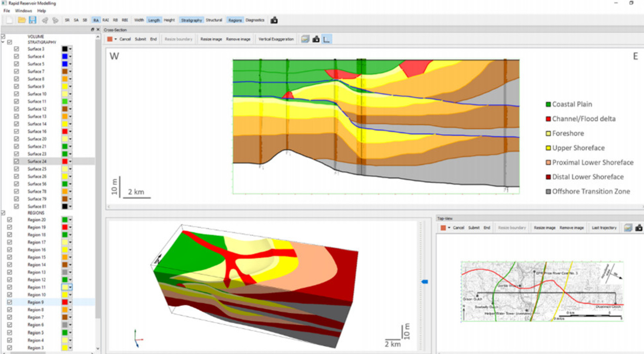Save the model using the floppy disk icon
The width and height of the screenshot is (644, 354).
[x=32, y=20]
